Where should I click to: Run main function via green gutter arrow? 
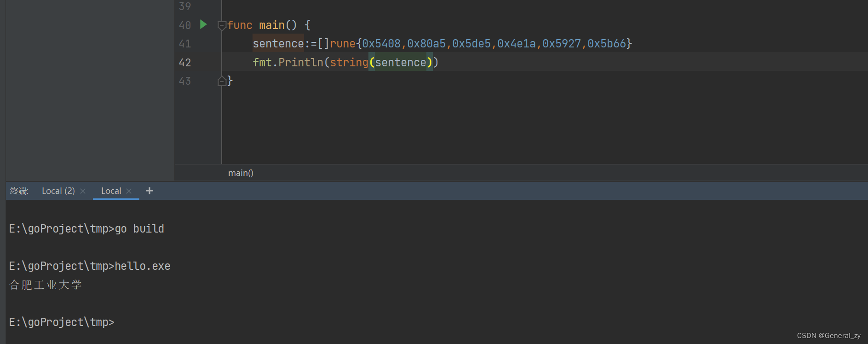(x=203, y=24)
